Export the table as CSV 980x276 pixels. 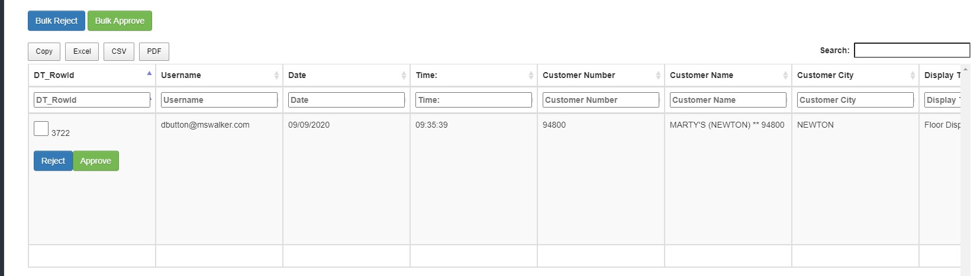click(x=119, y=51)
